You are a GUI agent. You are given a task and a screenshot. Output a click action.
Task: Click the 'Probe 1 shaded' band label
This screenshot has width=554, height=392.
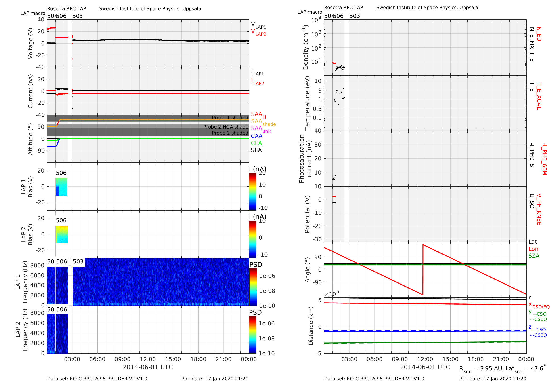230,118
